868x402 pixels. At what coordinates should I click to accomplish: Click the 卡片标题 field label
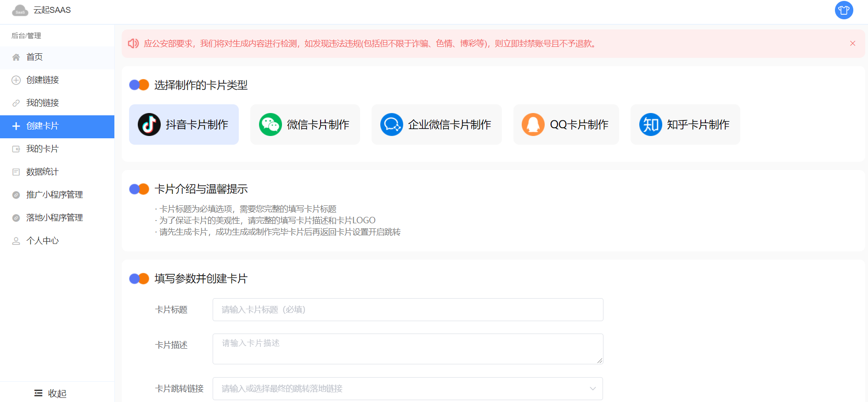(171, 310)
